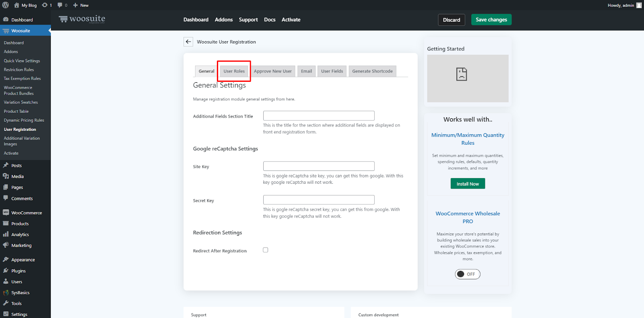Click the Marketing megaphone icon
The image size is (644, 318).
(6, 245)
